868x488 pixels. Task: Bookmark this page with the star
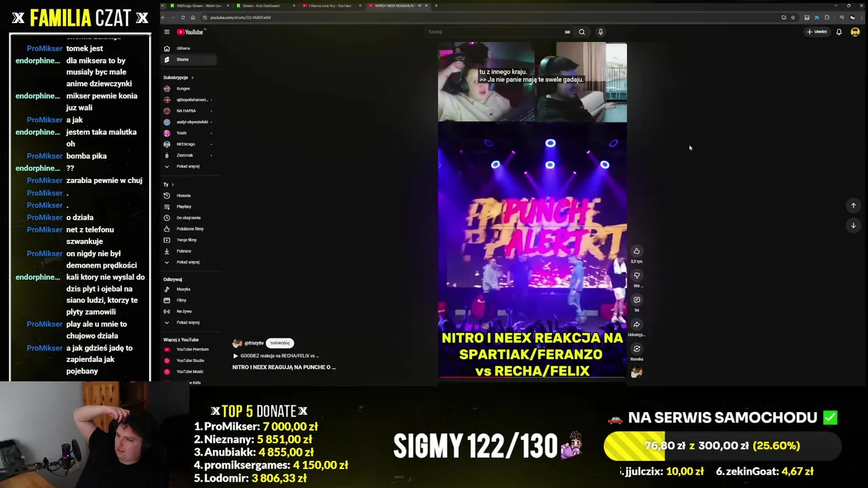click(793, 18)
